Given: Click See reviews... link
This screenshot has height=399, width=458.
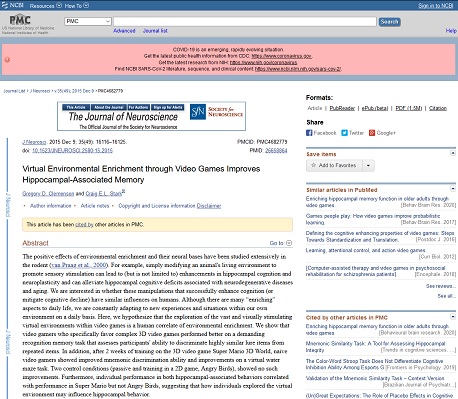Looking at the screenshot, I should [441, 286].
